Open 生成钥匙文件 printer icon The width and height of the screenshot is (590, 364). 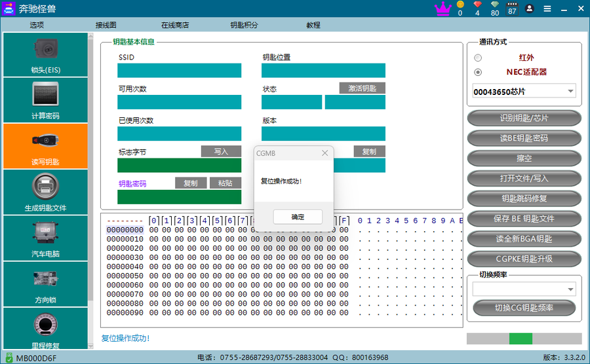click(x=45, y=191)
